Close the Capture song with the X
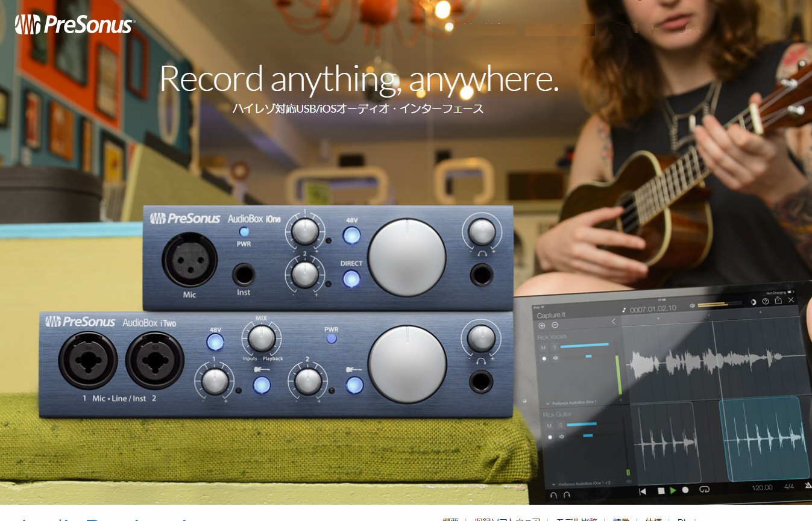The image size is (812, 521). 791,299
